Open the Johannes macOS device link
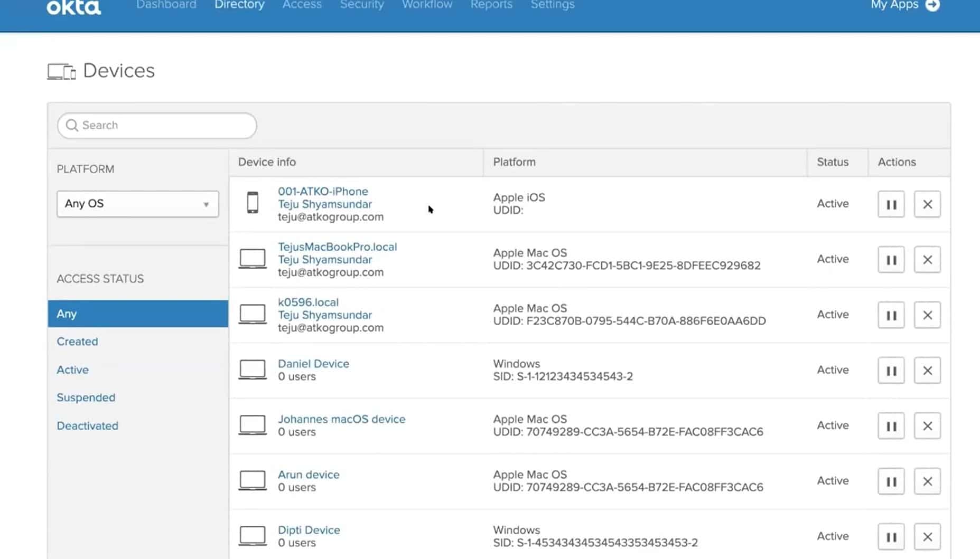The image size is (980, 559). pos(341,419)
